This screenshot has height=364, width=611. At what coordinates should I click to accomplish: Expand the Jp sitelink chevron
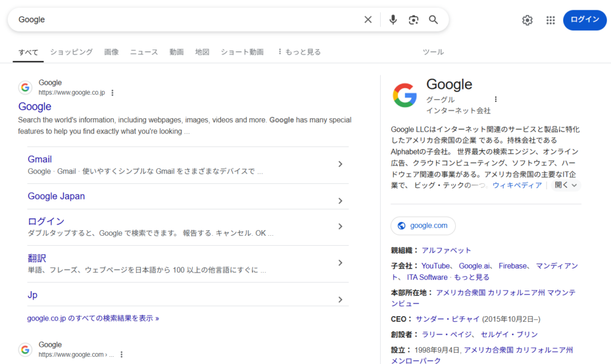tap(340, 300)
